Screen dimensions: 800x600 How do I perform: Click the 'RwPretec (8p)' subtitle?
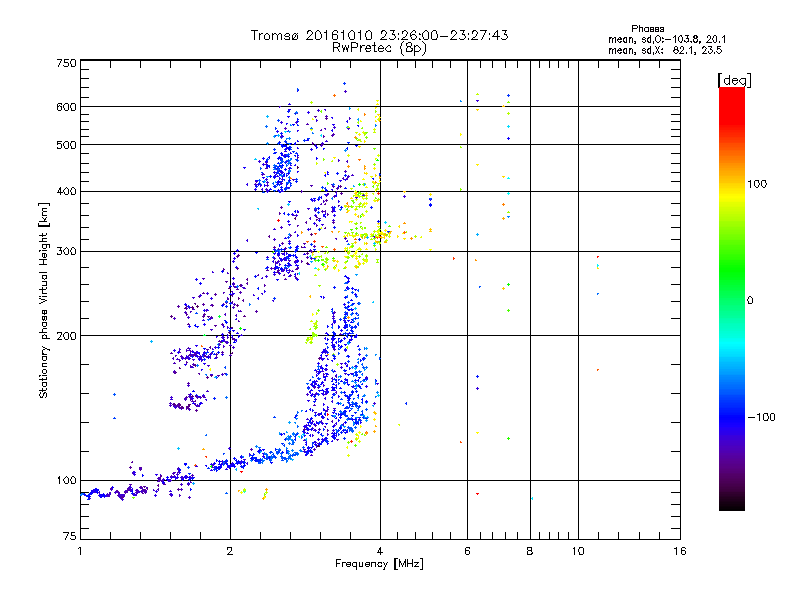coord(380,48)
